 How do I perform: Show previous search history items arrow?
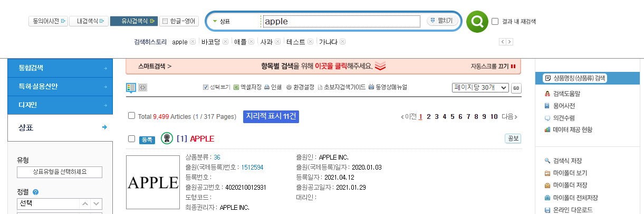click(x=503, y=42)
